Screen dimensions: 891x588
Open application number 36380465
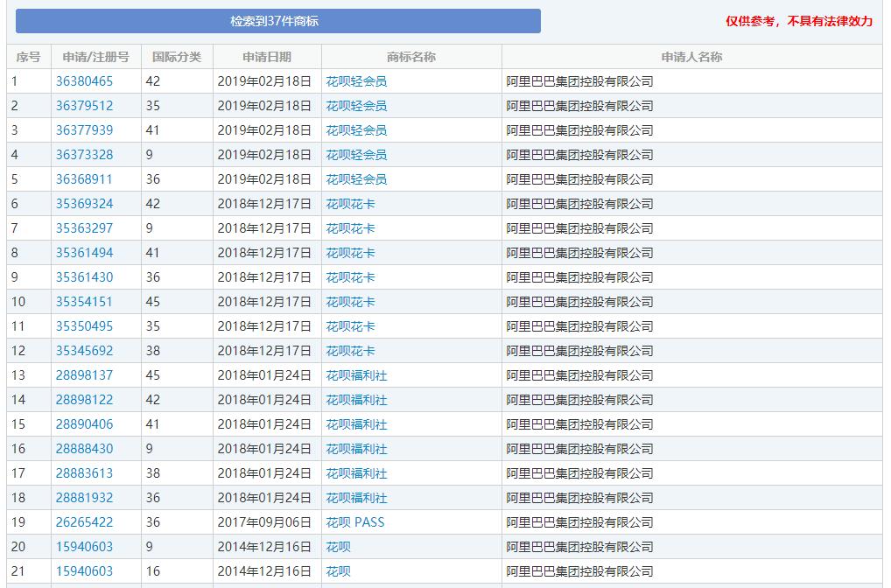pos(84,81)
